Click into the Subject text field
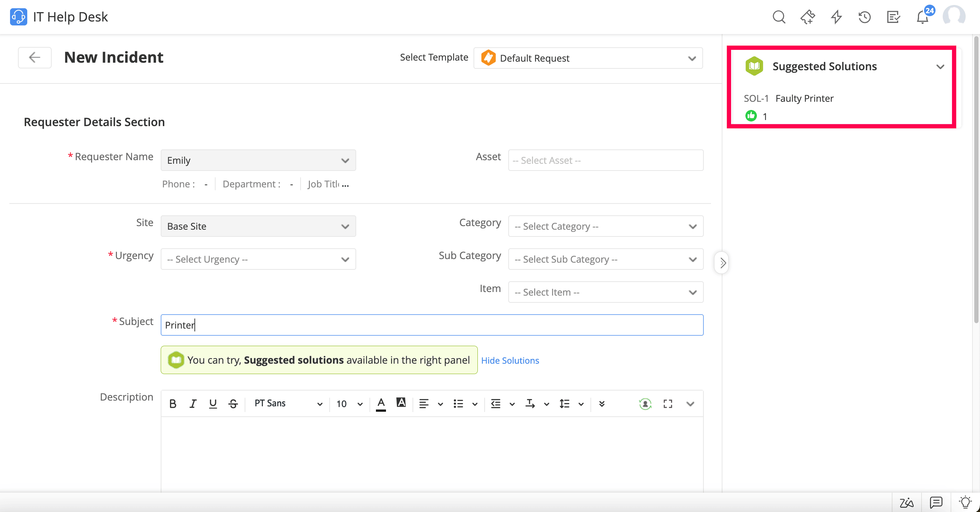This screenshot has width=980, height=512. tap(432, 325)
